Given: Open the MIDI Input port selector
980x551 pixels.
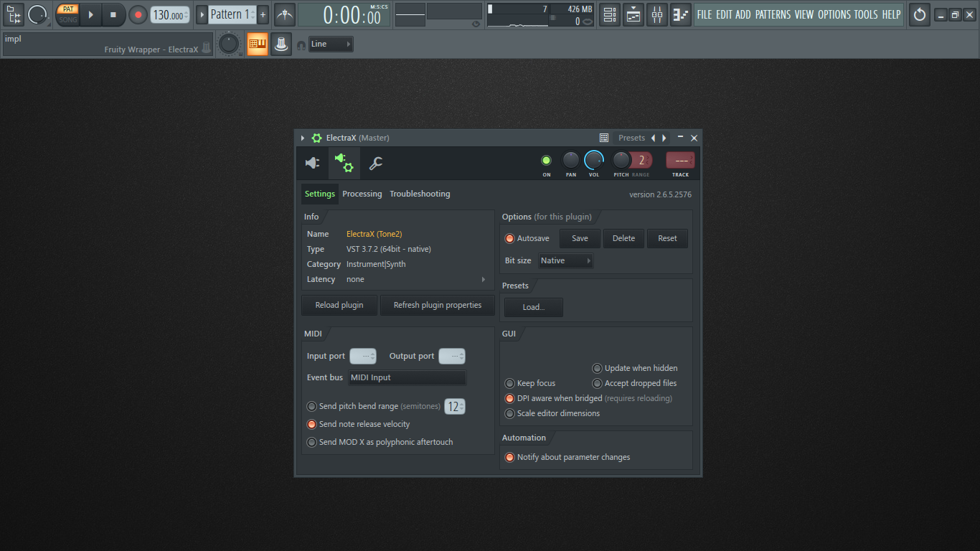Looking at the screenshot, I should coord(363,356).
